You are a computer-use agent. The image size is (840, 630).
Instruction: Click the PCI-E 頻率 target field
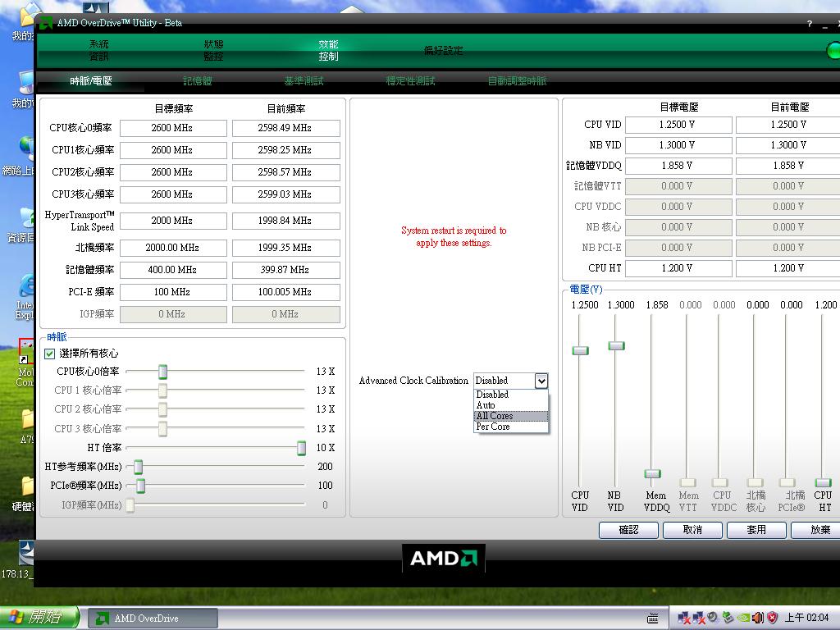[x=173, y=292]
